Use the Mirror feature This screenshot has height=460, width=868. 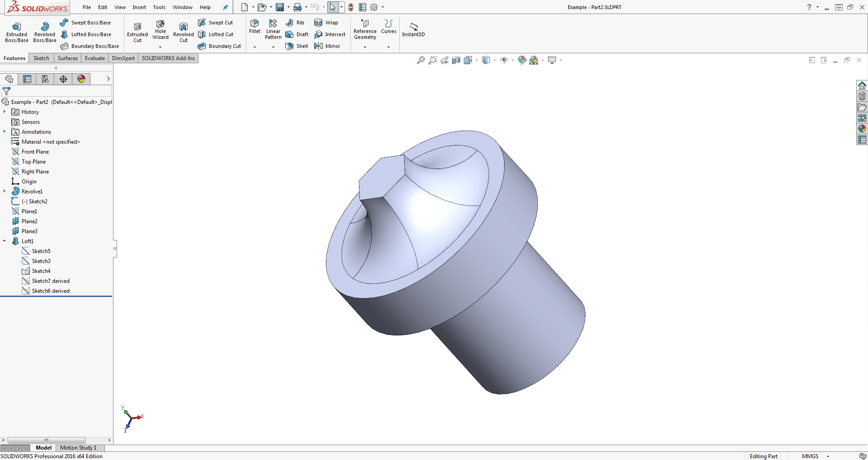tap(327, 46)
